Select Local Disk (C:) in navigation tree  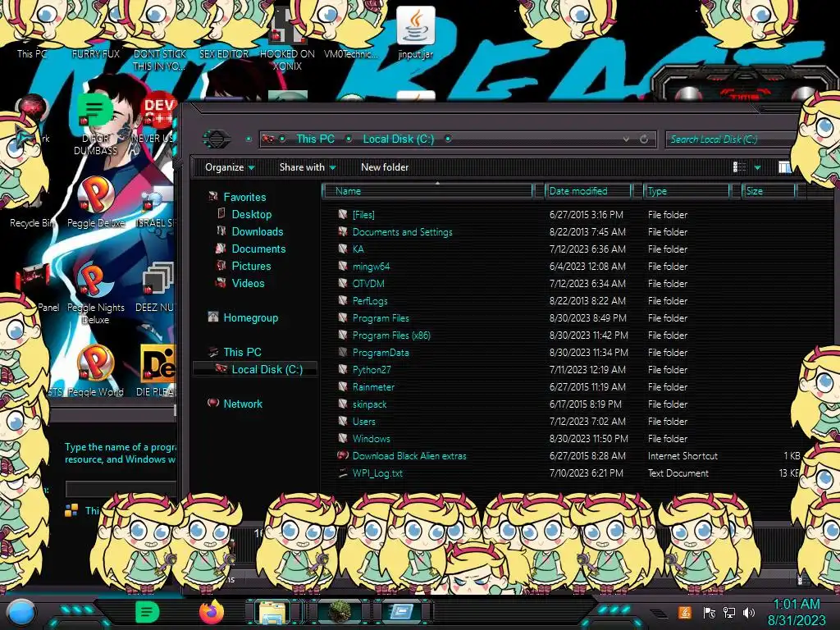(x=256, y=369)
